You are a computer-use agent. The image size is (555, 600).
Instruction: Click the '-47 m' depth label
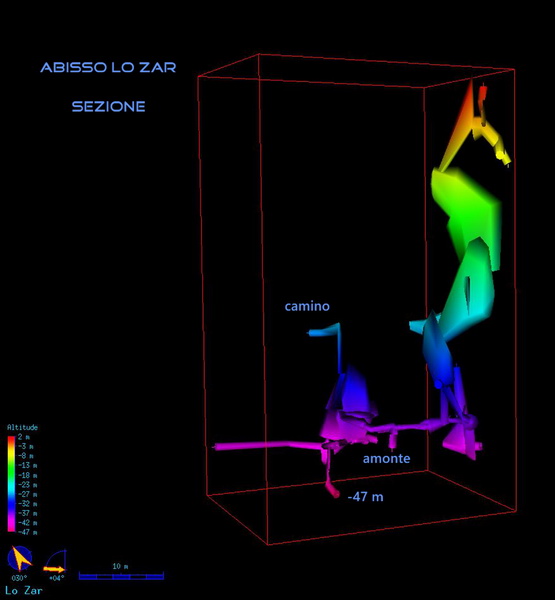[365, 497]
